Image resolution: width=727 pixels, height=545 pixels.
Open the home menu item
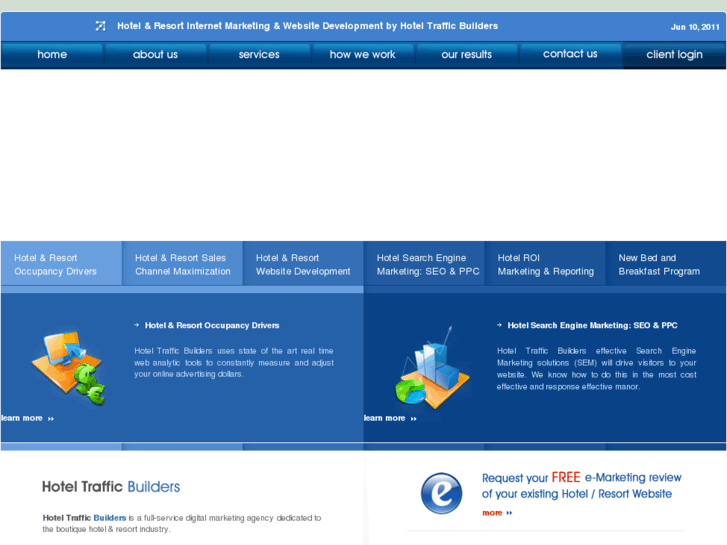pos(52,55)
